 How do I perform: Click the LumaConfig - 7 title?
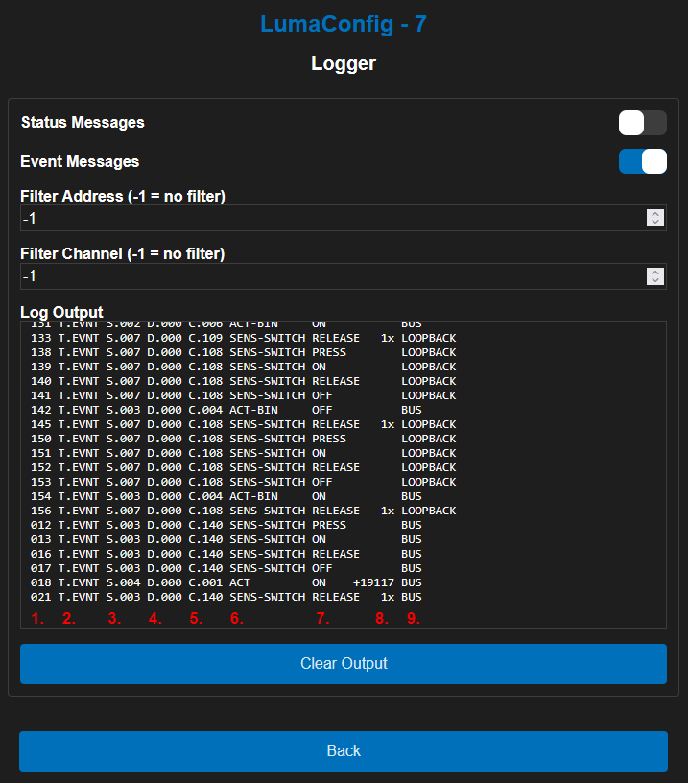(x=344, y=24)
